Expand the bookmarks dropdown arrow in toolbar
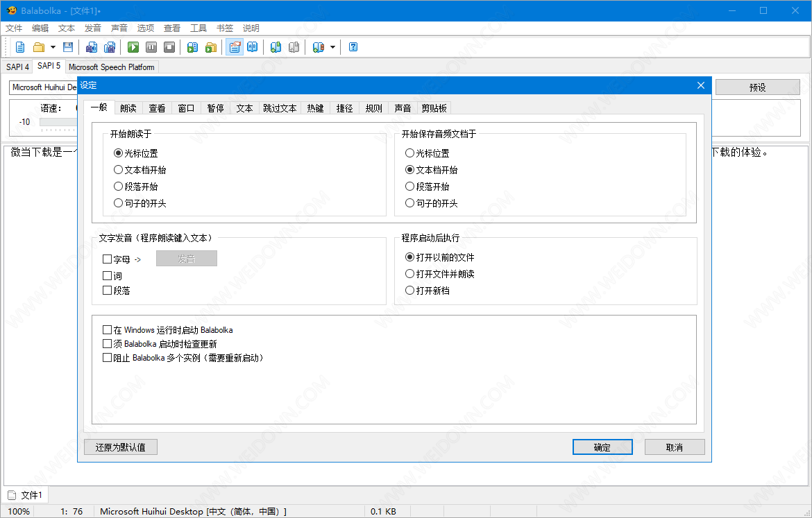This screenshot has width=812, height=518. point(332,48)
